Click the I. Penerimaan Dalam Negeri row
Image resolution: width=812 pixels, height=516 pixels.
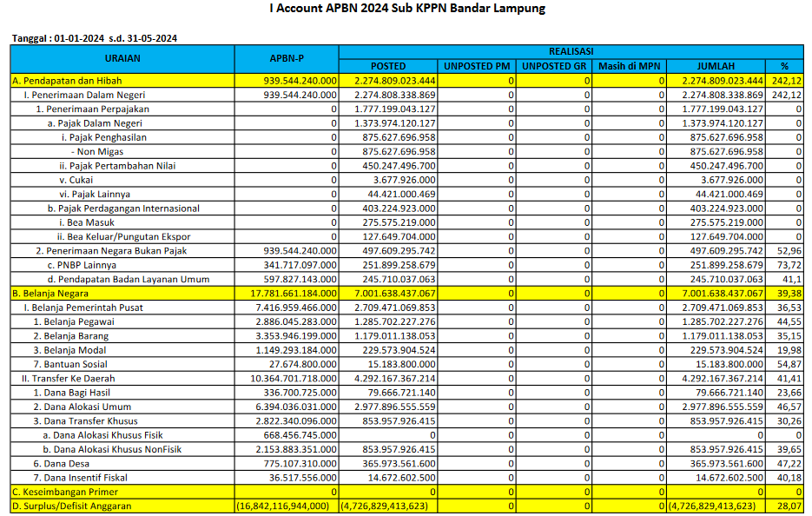pos(84,95)
